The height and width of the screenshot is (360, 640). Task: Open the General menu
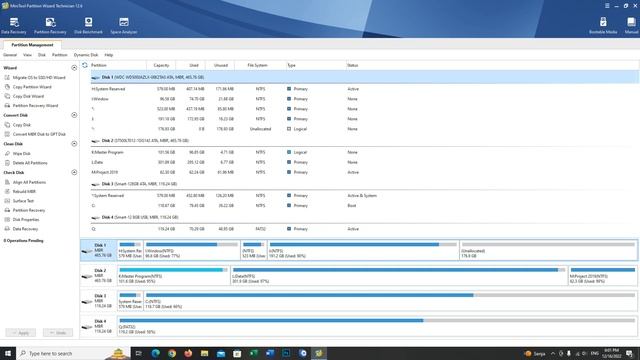[x=10, y=55]
